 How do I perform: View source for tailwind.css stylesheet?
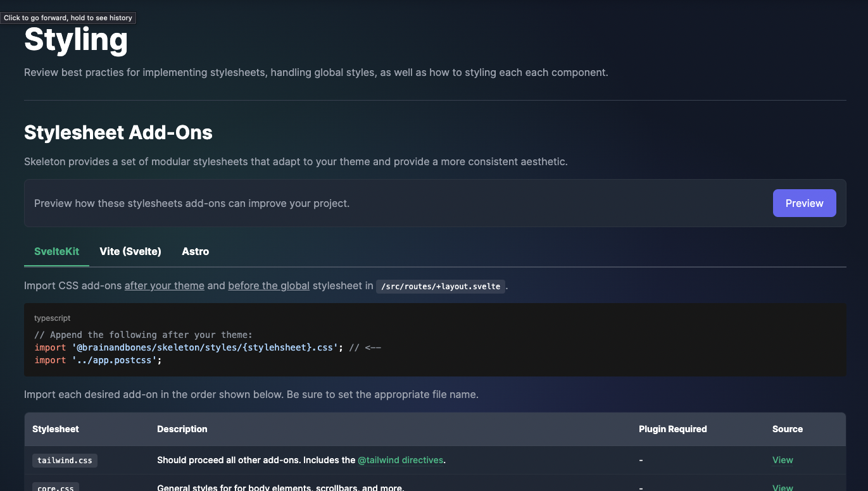(x=782, y=460)
